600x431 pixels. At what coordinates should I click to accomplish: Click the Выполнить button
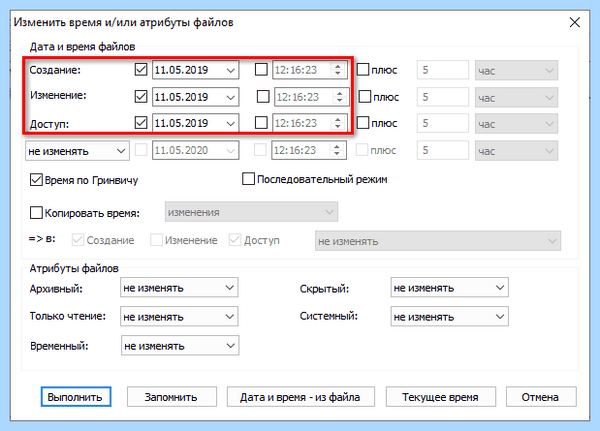[76, 397]
